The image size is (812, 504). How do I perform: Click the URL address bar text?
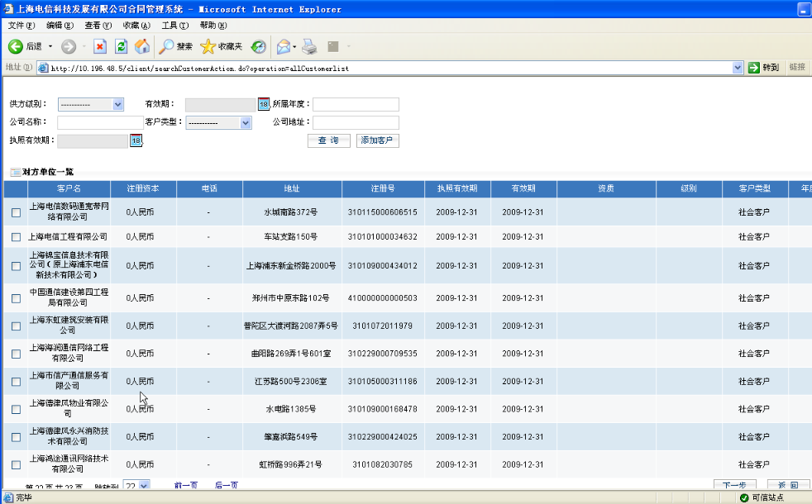click(x=199, y=69)
